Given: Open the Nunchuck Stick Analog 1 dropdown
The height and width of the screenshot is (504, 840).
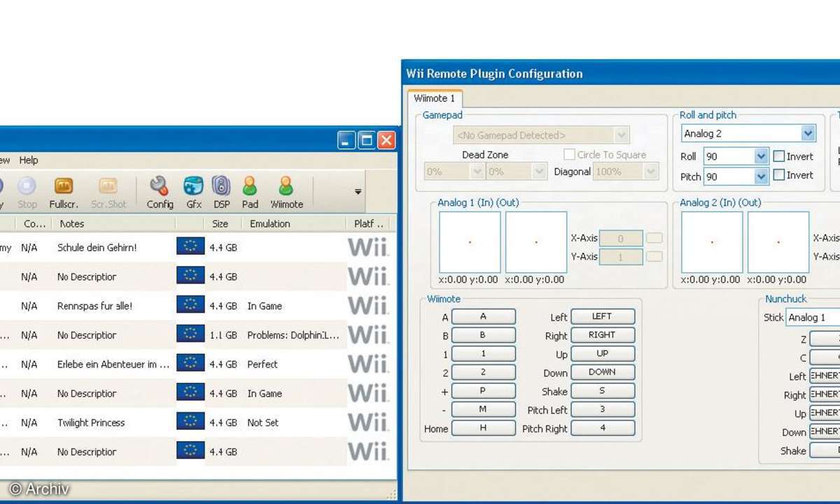Looking at the screenshot, I should click(x=812, y=317).
